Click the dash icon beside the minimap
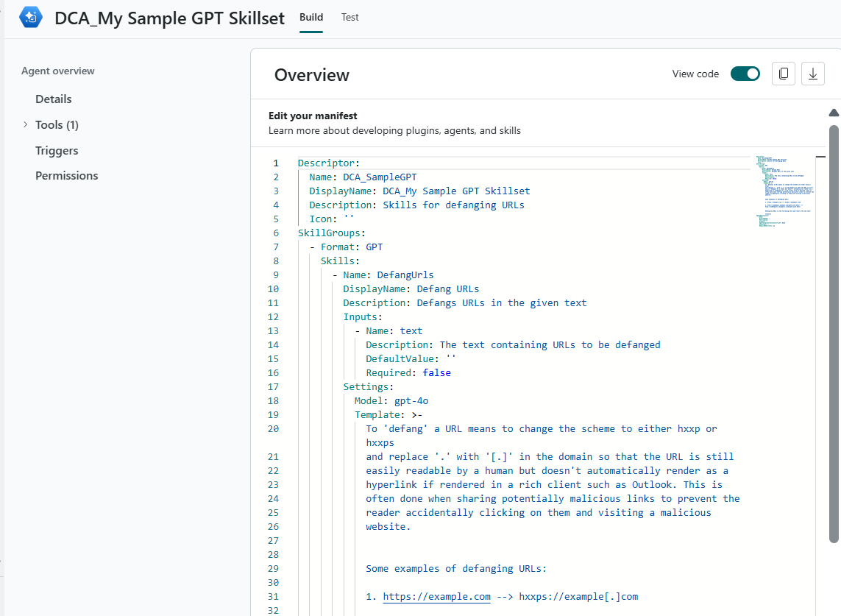The width and height of the screenshot is (841, 616). click(x=820, y=157)
